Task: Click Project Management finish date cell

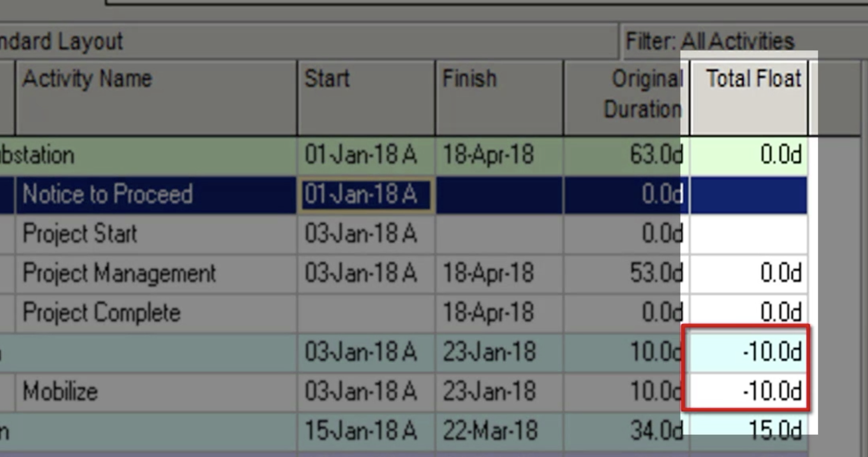Action: tap(499, 273)
